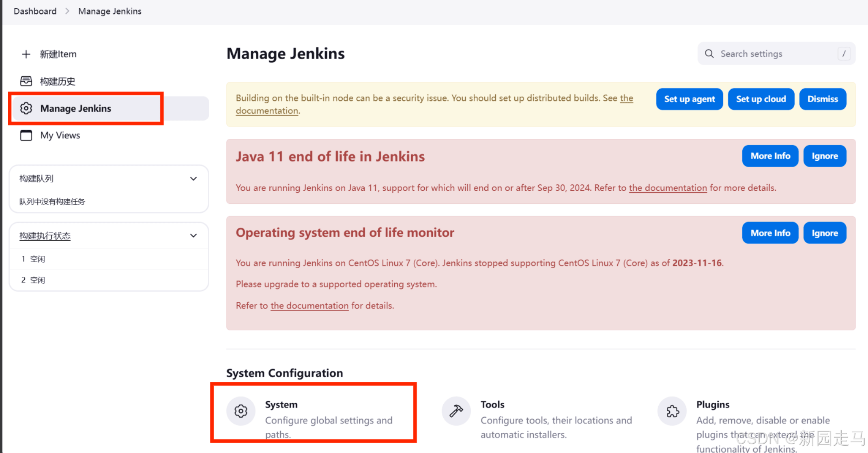
Task: Open the documentation link in the Java 11 warning
Action: point(668,188)
